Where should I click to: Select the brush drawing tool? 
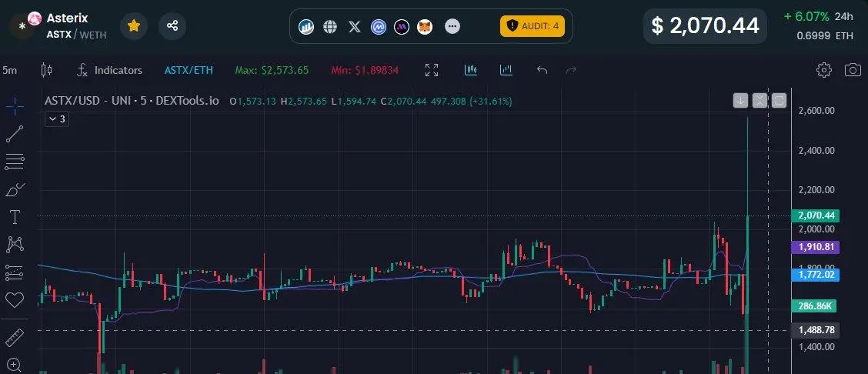click(x=15, y=190)
